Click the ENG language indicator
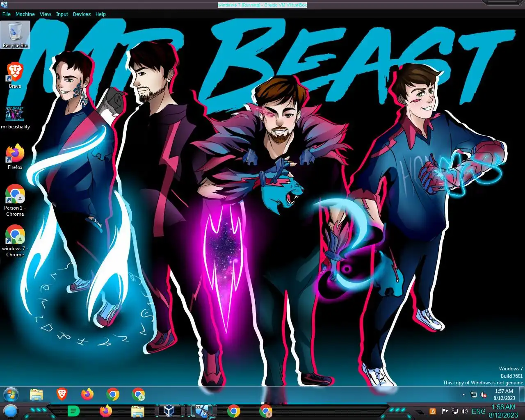This screenshot has width=525, height=420. [479, 411]
